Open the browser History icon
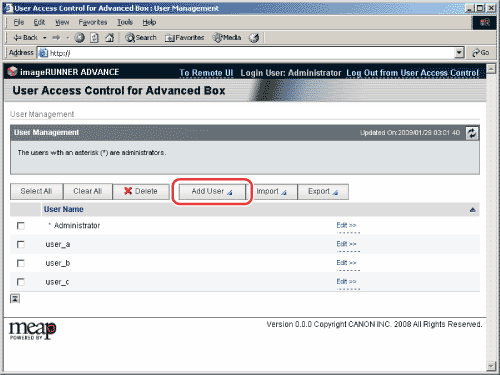 (x=254, y=38)
